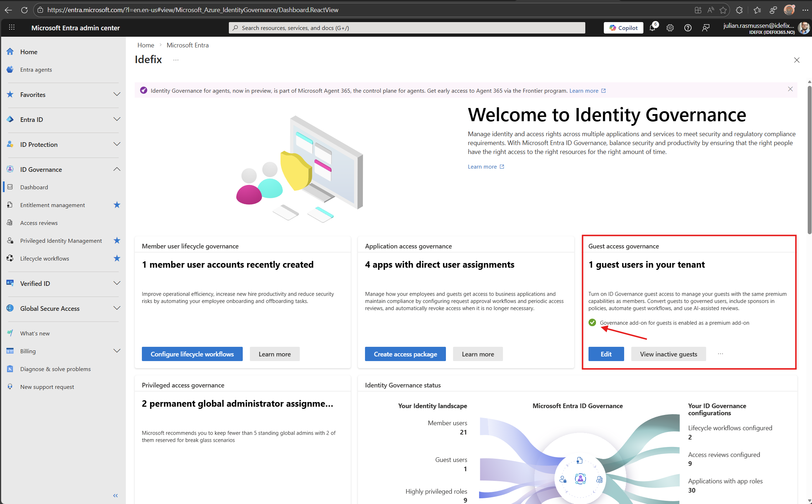Viewport: 812px width, 504px height.
Task: Collapse the sidebar with double chevron
Action: pos(115,495)
